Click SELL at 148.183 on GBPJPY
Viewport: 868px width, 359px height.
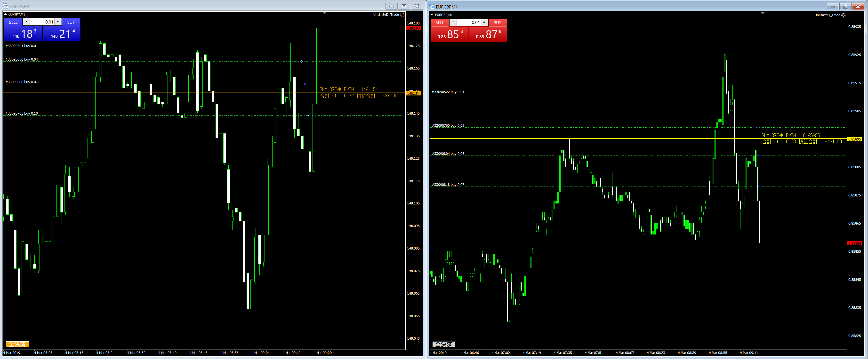pos(23,34)
